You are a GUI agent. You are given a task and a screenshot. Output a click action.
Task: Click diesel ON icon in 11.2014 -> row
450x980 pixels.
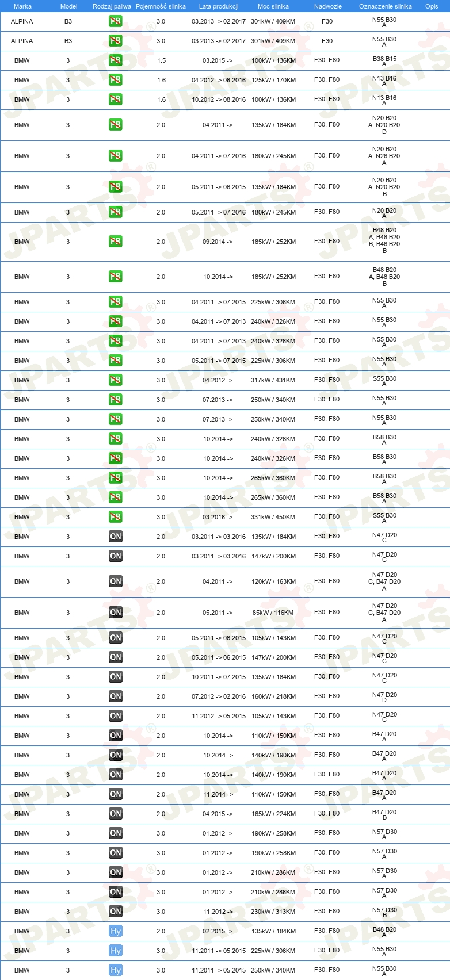(116, 794)
